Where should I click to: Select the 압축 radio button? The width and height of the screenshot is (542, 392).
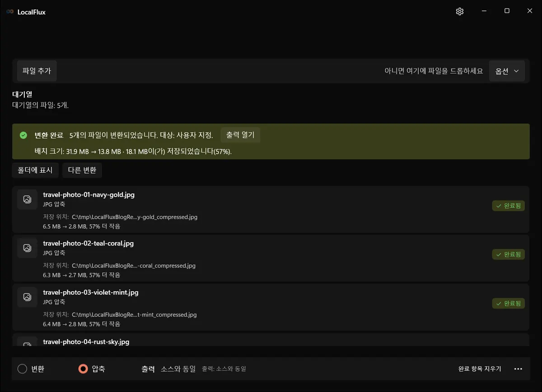point(83,369)
